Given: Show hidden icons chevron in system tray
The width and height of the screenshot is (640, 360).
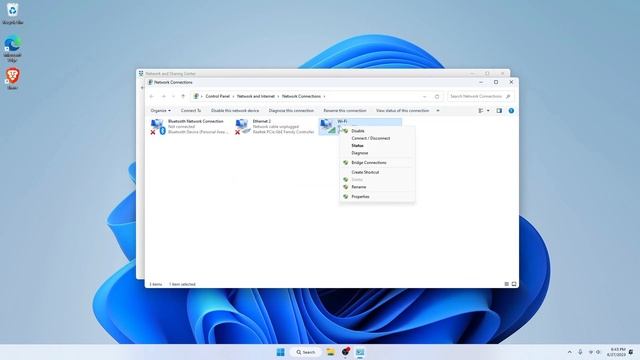Looking at the screenshot, I should pyautogui.click(x=569, y=352).
